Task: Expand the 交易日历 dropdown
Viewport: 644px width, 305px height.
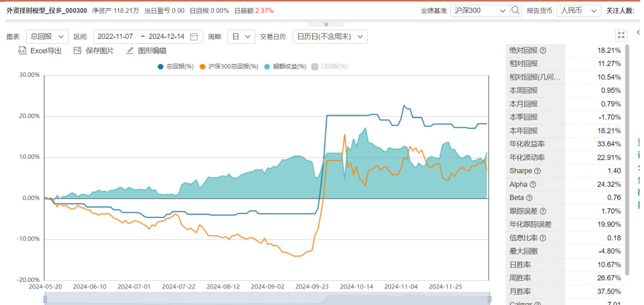Action: (330, 37)
